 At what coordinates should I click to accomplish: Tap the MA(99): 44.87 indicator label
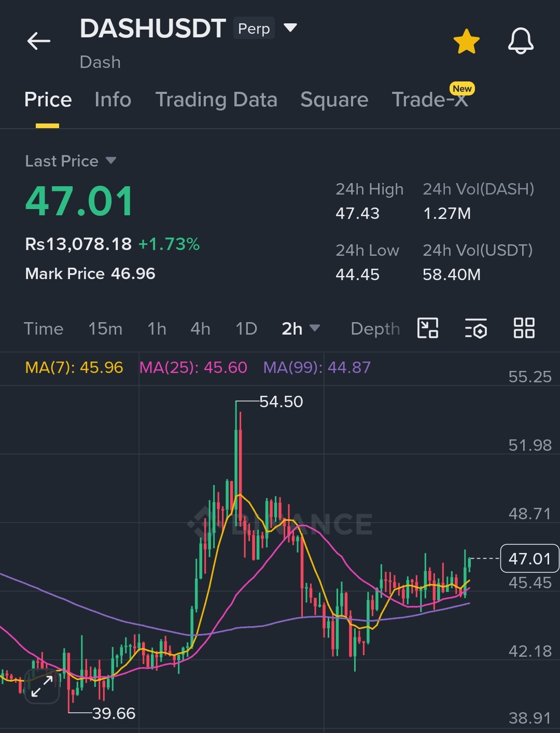317,368
